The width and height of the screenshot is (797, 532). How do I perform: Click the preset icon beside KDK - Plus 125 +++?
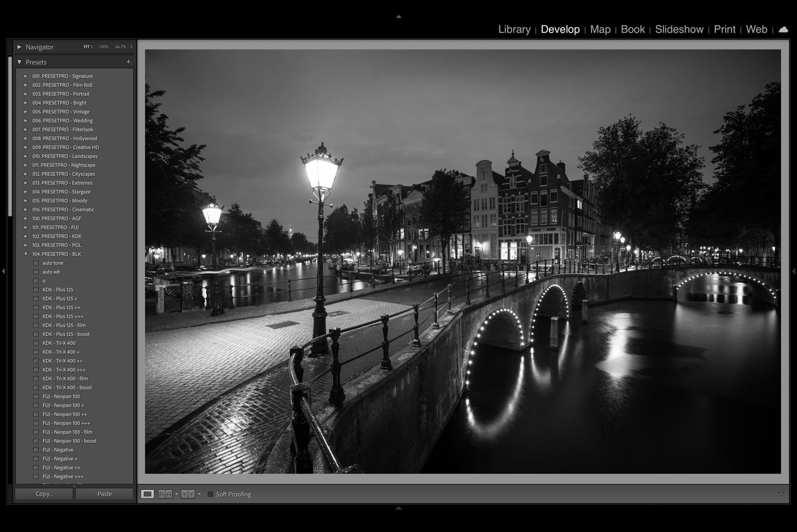tap(36, 317)
